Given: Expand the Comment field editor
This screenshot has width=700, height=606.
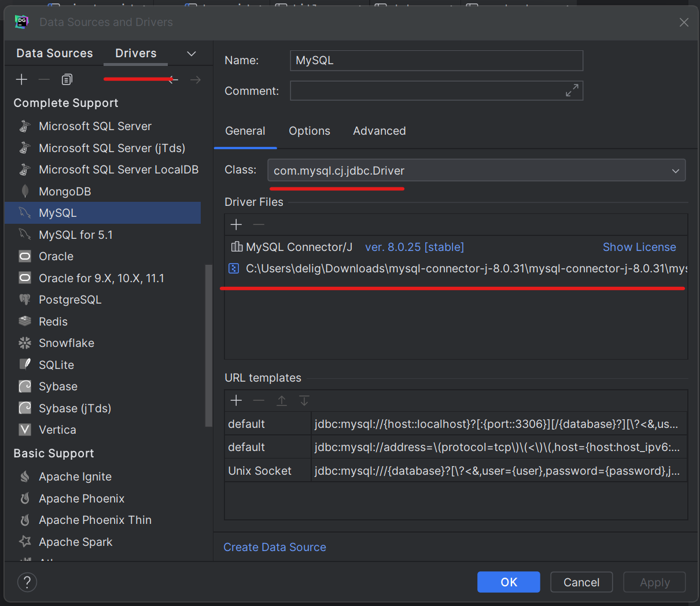Looking at the screenshot, I should click(572, 91).
